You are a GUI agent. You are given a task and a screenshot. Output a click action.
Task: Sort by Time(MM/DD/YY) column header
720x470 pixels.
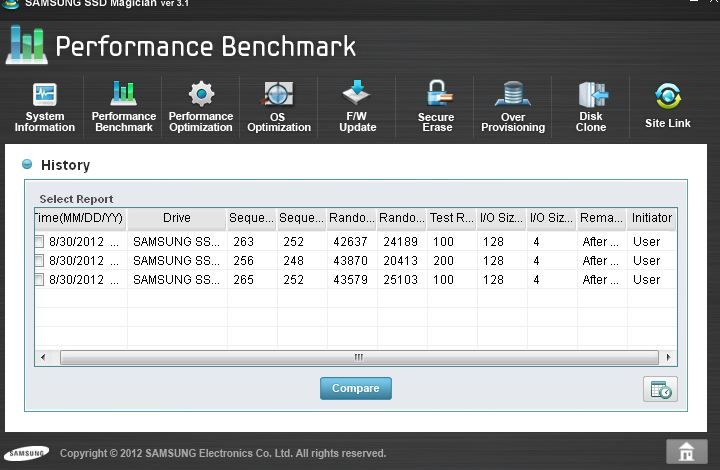tap(80, 218)
